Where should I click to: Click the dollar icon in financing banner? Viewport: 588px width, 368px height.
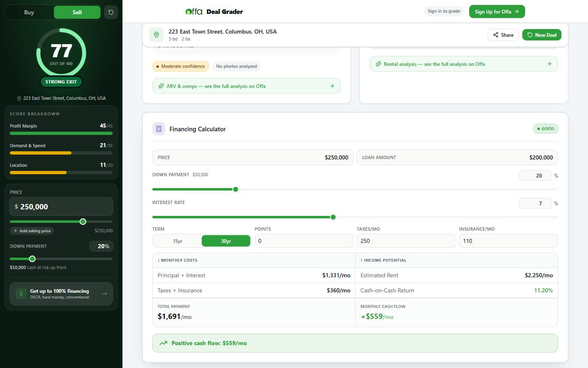(21, 294)
